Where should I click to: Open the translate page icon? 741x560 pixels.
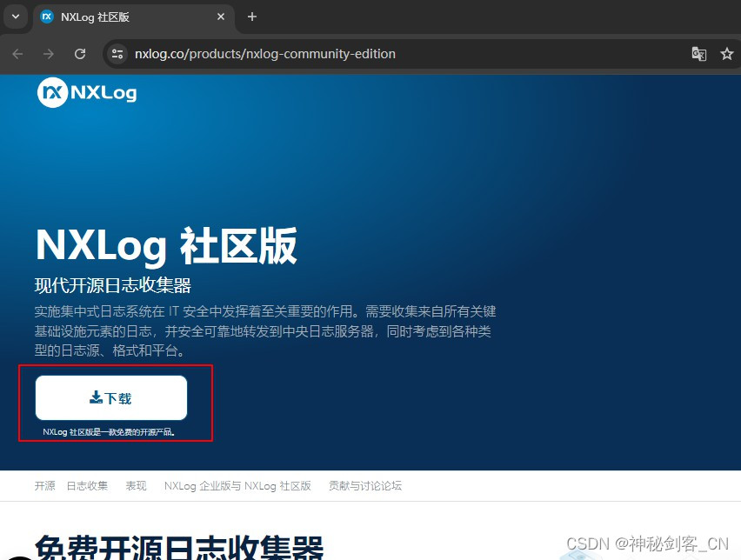(699, 54)
